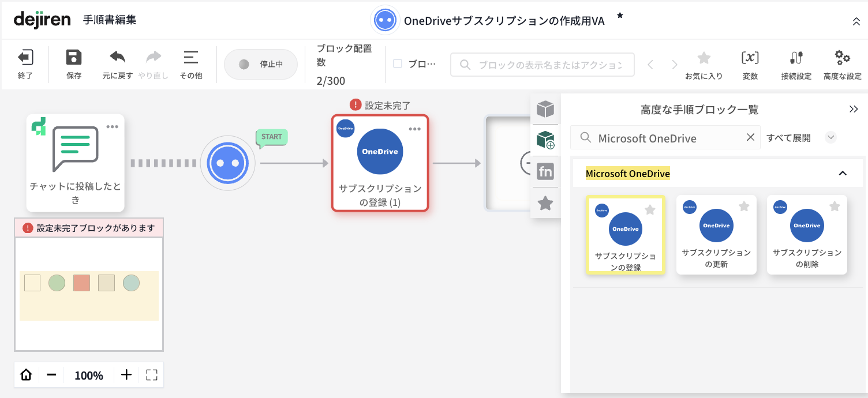This screenshot has height=398, width=868.
Task: Collapse the Microsoft OneDrive category
Action: [x=843, y=173]
